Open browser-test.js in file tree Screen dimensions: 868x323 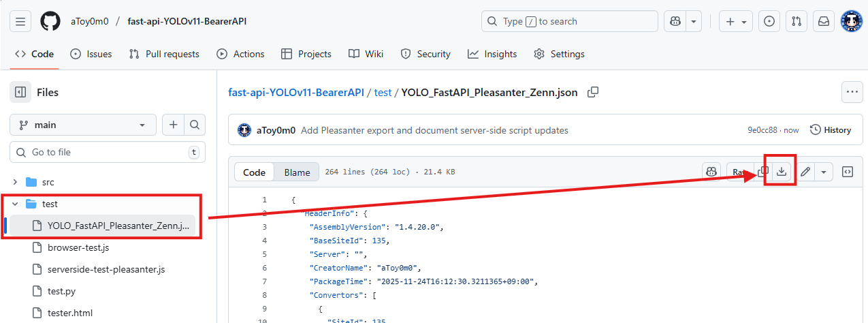[x=78, y=247]
